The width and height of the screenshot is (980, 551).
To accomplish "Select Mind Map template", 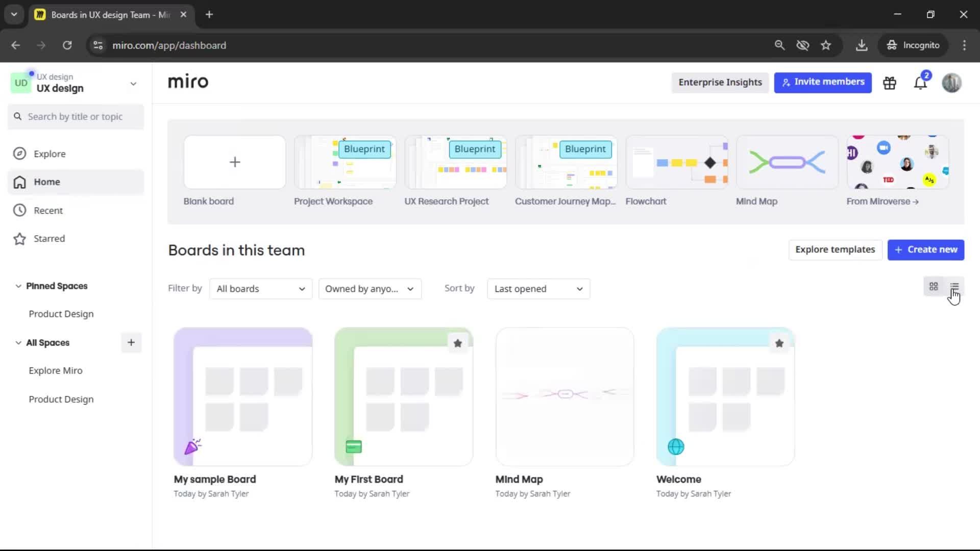I will pyautogui.click(x=787, y=162).
